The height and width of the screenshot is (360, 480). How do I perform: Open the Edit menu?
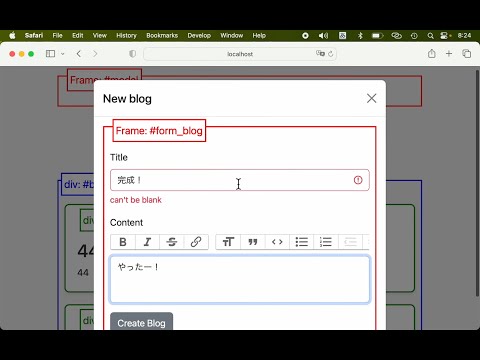coord(78,36)
